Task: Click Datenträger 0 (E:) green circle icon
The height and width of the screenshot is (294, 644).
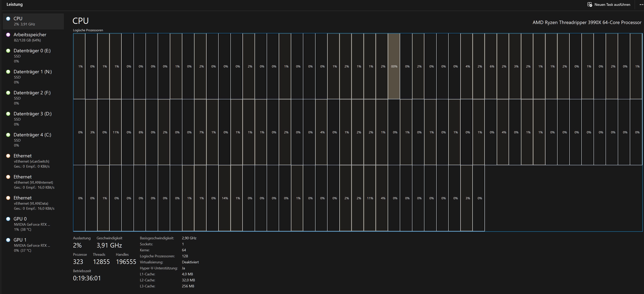Action: tap(8, 51)
